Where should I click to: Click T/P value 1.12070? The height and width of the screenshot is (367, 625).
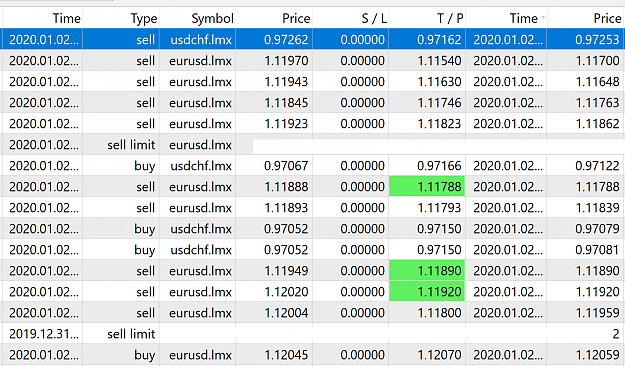439,355
